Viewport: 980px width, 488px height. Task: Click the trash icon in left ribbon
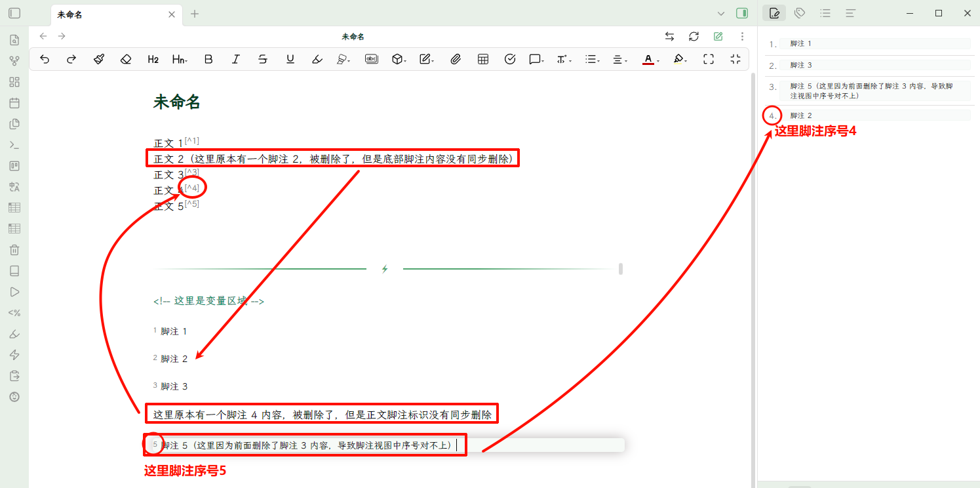[14, 250]
